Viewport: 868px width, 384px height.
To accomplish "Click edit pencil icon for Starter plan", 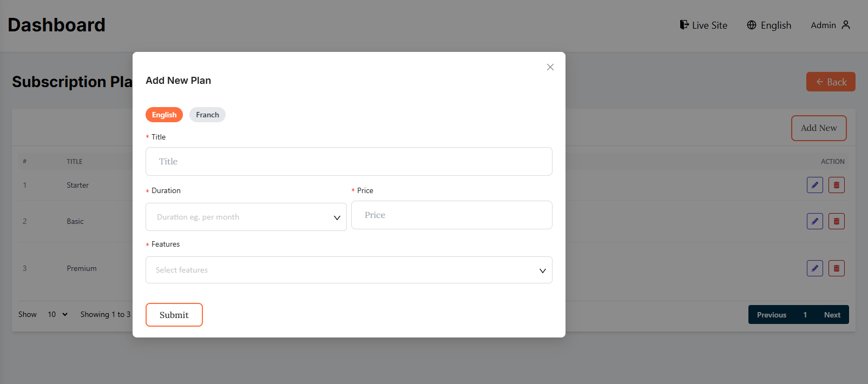I will (x=814, y=185).
